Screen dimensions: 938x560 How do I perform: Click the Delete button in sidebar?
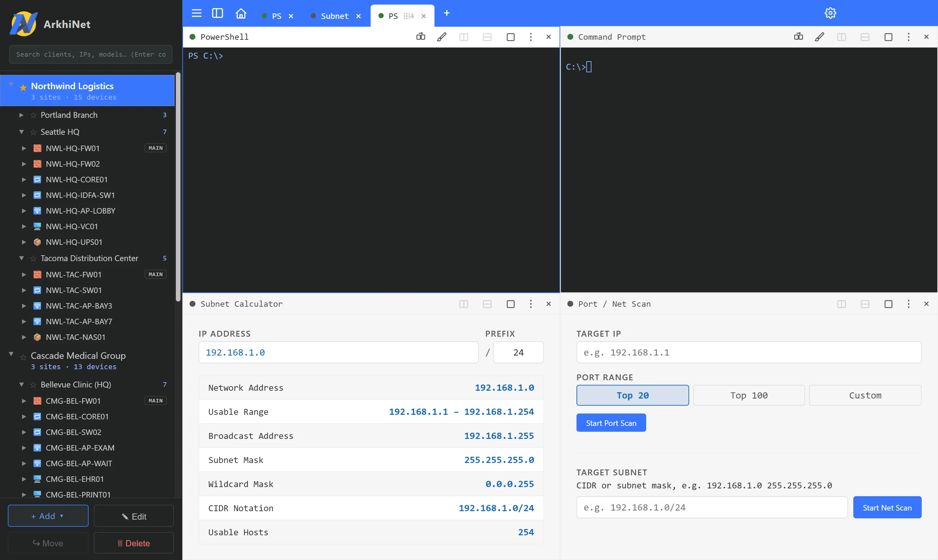[134, 543]
